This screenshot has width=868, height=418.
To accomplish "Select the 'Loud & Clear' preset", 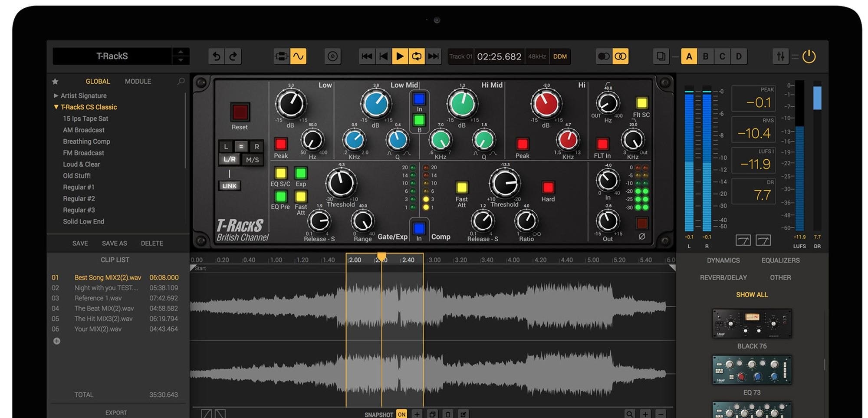I will point(81,164).
